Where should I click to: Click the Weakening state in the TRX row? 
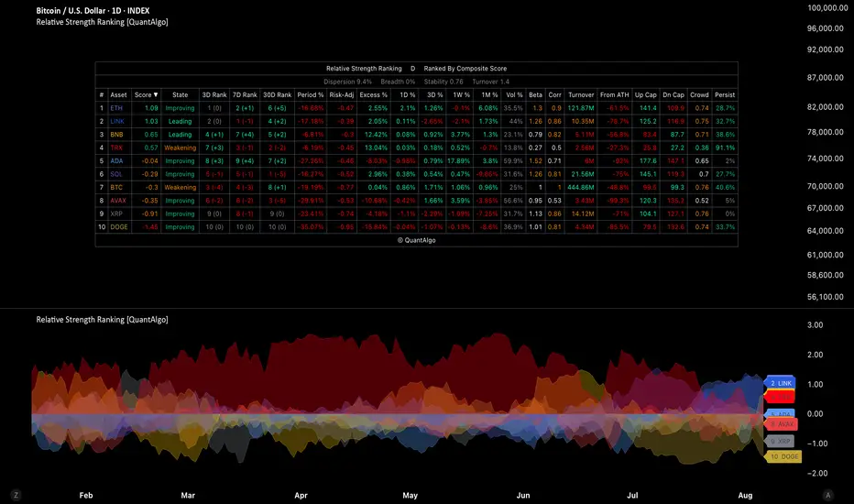[180, 148]
